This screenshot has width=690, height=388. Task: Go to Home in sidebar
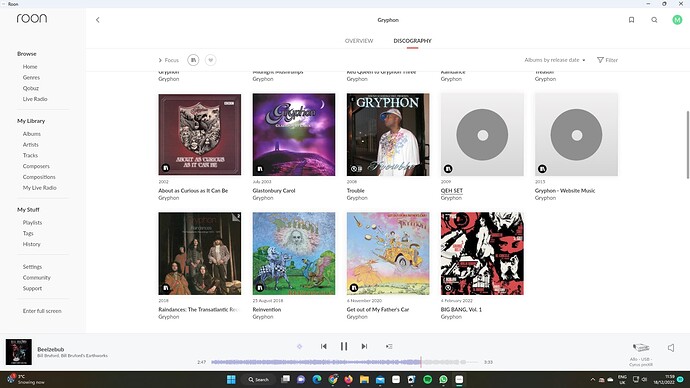coord(30,66)
